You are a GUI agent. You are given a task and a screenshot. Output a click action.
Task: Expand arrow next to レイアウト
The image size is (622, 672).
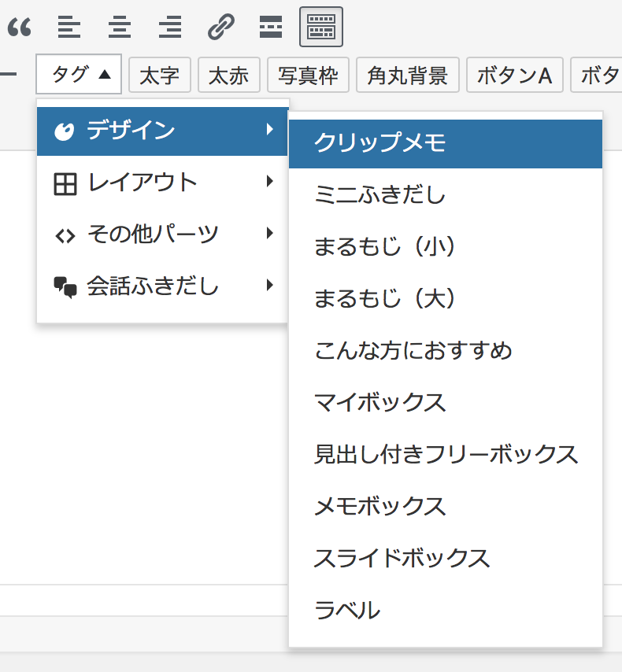click(269, 181)
